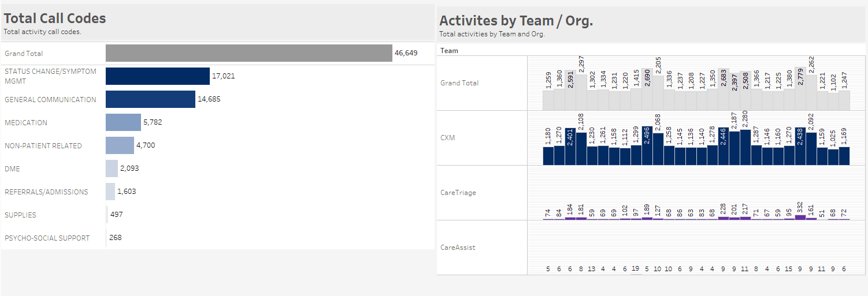Screen dimensions: 868x296
Task: Select the CareTriage team row label
Action: click(458, 193)
